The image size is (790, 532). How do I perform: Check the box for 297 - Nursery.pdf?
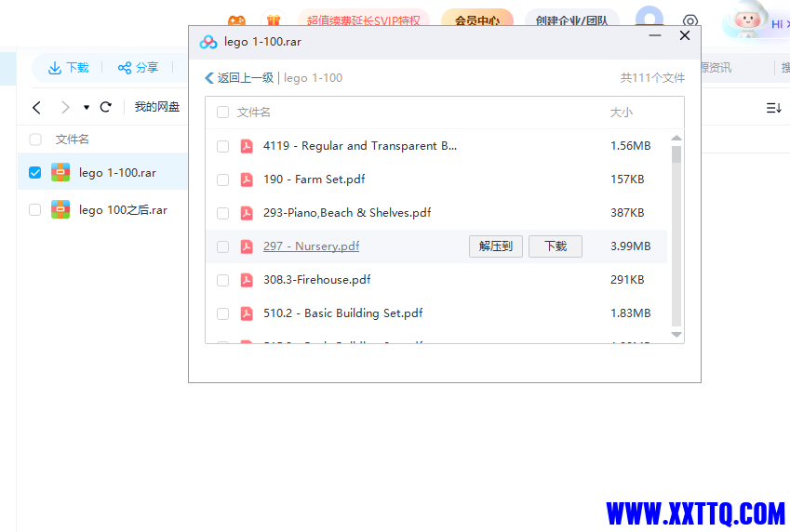coord(222,246)
